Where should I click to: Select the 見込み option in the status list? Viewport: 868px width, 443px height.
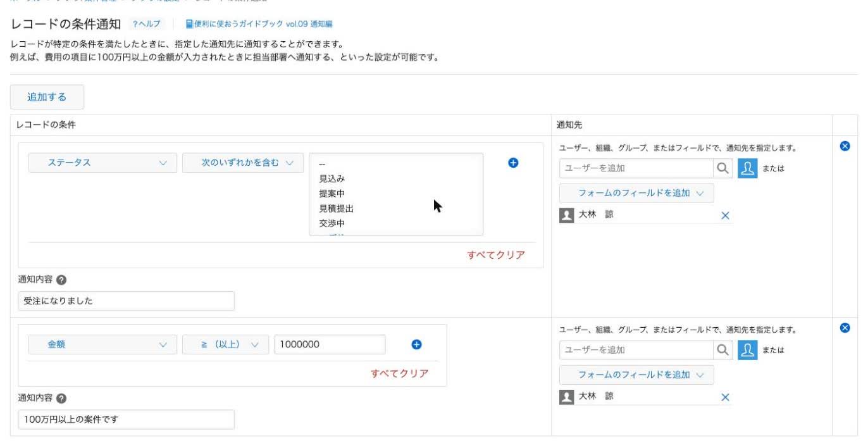[332, 178]
